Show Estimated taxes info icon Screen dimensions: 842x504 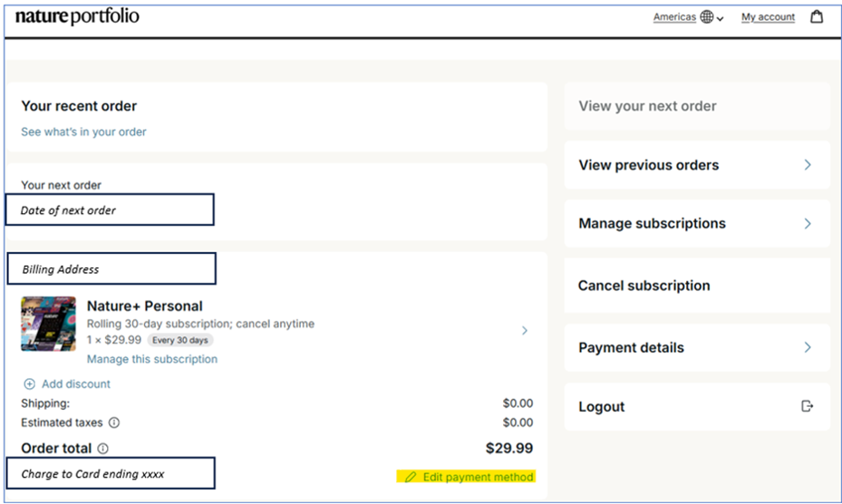[114, 422]
